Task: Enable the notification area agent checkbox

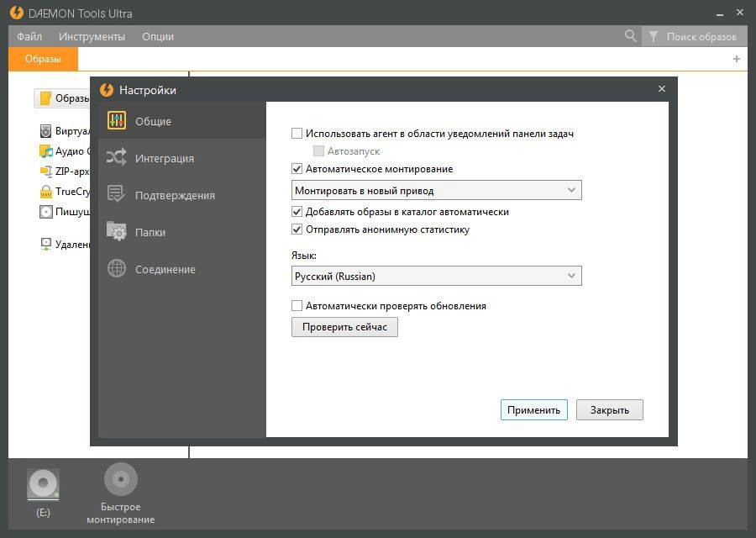Action: click(x=297, y=133)
